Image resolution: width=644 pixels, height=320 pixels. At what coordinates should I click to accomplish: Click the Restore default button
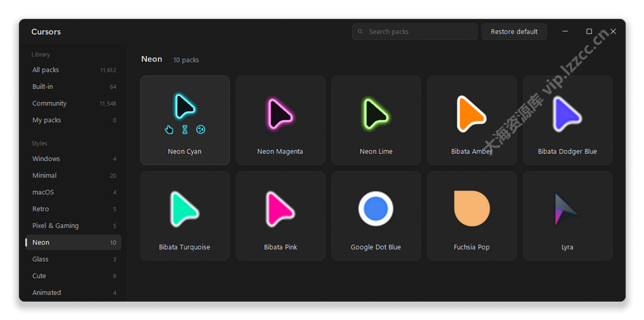pos(514,32)
